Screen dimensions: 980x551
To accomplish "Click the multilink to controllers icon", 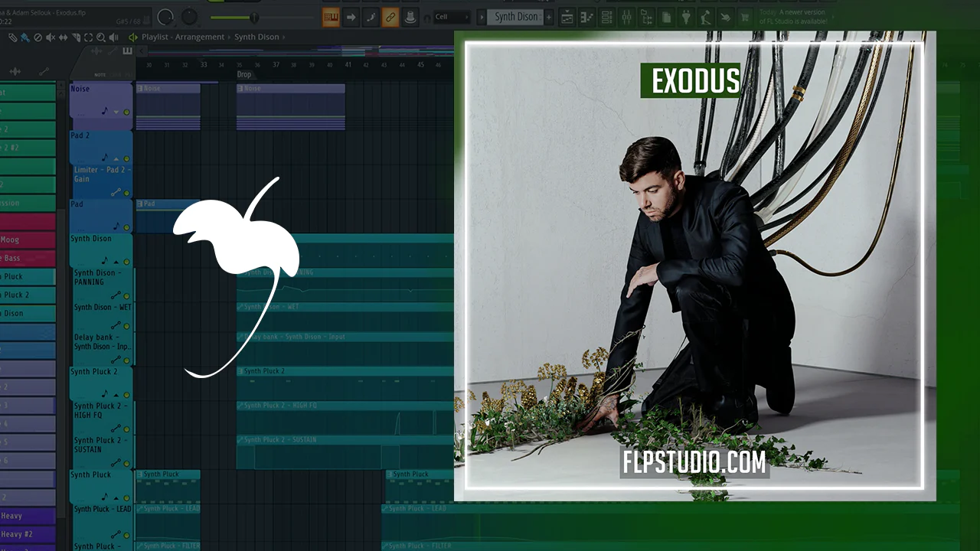I will click(371, 17).
